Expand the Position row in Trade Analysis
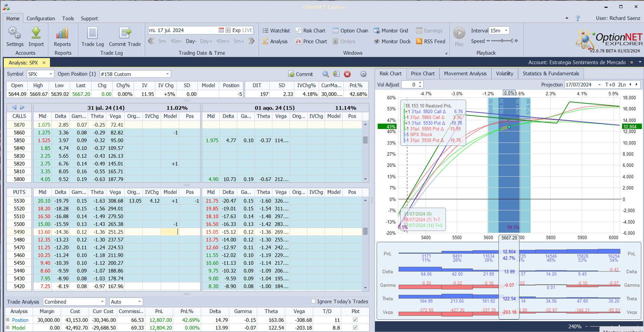The height and width of the screenshot is (332, 644). click(7, 320)
